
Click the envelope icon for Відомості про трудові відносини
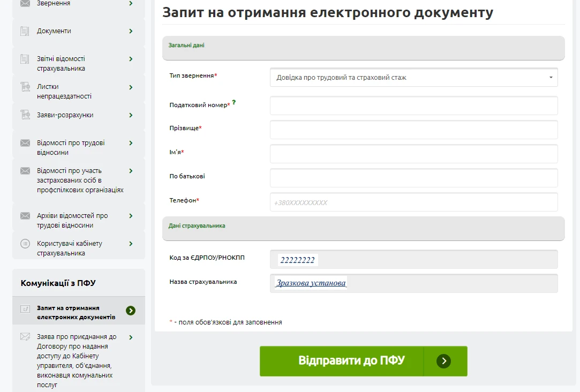pyautogui.click(x=25, y=142)
